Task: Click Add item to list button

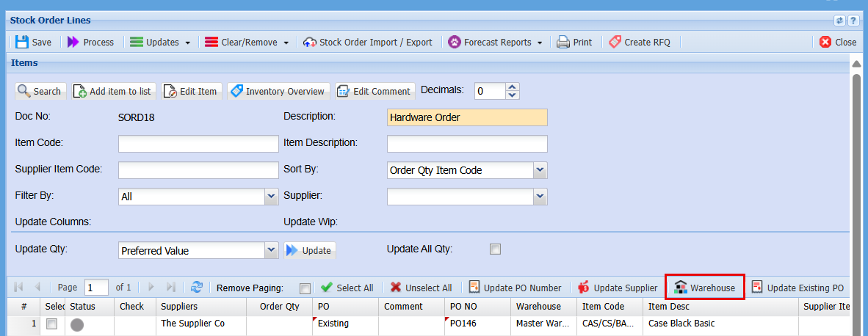Action: (114, 91)
